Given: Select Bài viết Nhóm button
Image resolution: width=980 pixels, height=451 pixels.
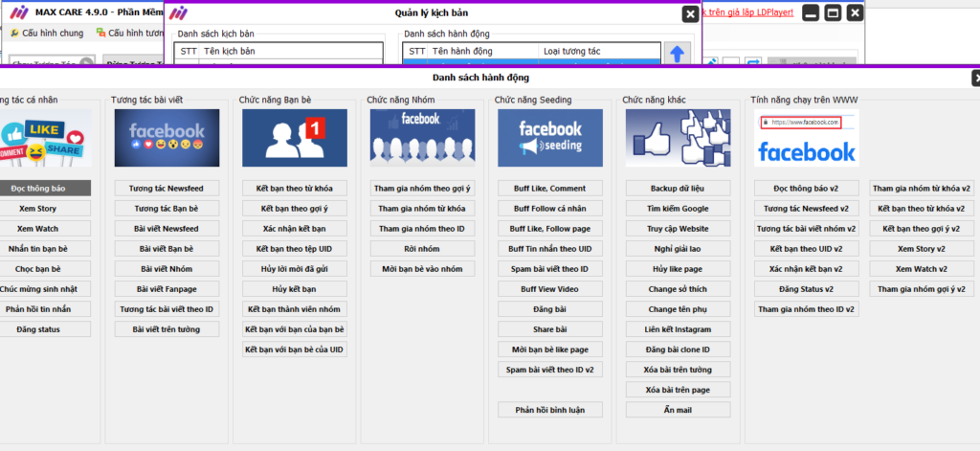Looking at the screenshot, I should 167,268.
